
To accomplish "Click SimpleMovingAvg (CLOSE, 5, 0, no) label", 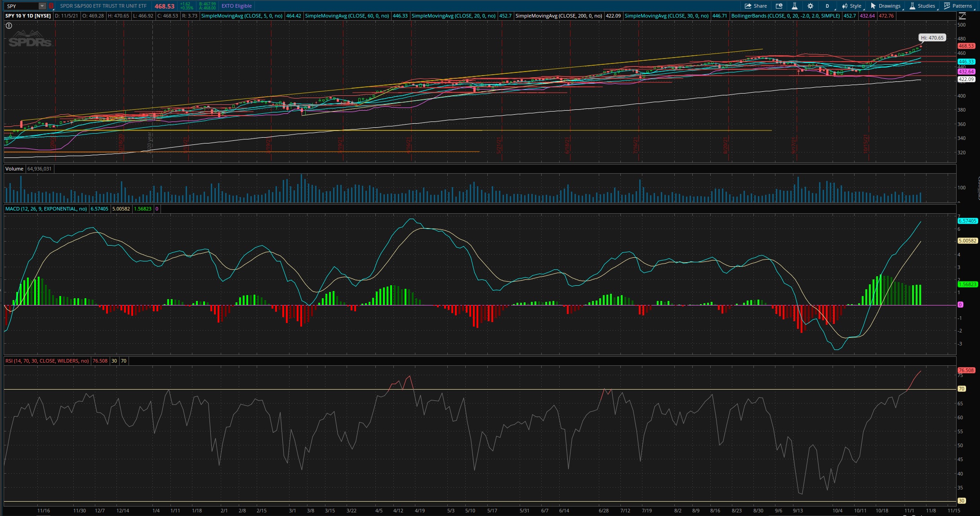I will tap(242, 16).
